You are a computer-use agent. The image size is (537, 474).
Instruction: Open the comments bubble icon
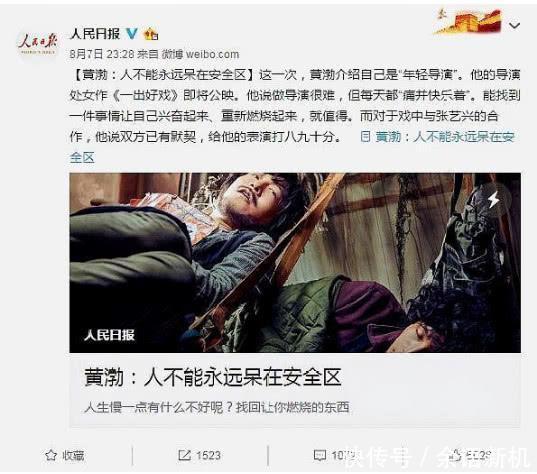point(320,455)
